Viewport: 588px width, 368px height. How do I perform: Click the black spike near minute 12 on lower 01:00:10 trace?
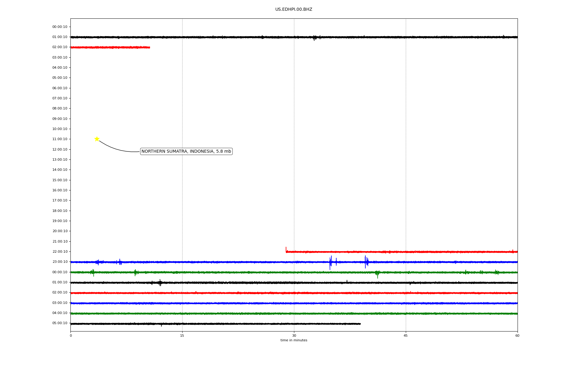160,282
